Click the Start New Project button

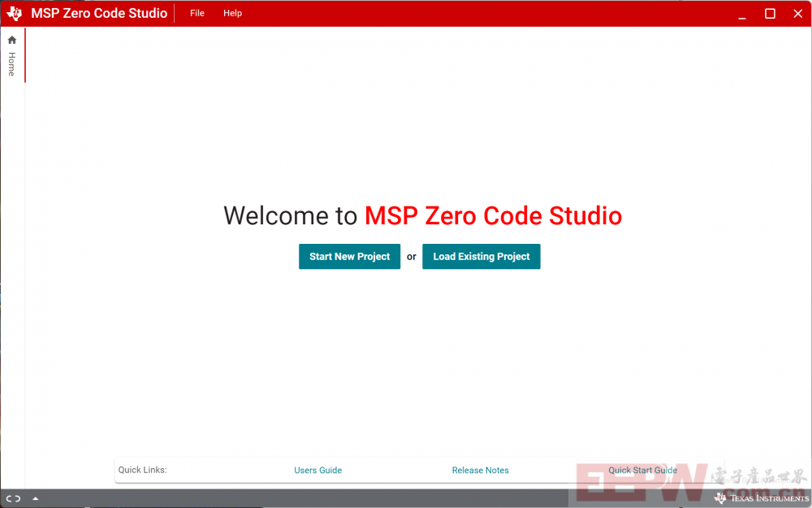pos(349,257)
